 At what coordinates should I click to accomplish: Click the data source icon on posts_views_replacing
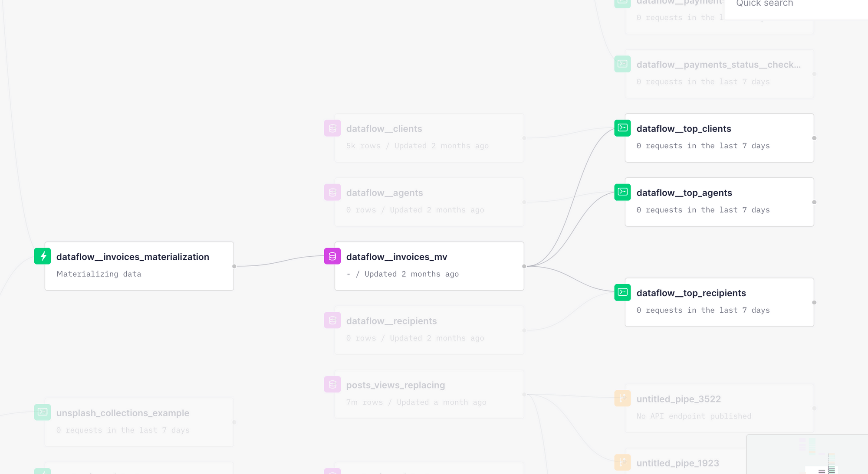point(332,384)
